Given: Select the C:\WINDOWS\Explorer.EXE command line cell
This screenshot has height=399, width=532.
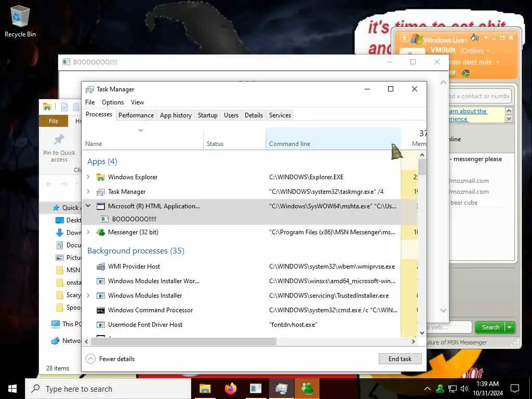Looking at the screenshot, I should 306,177.
